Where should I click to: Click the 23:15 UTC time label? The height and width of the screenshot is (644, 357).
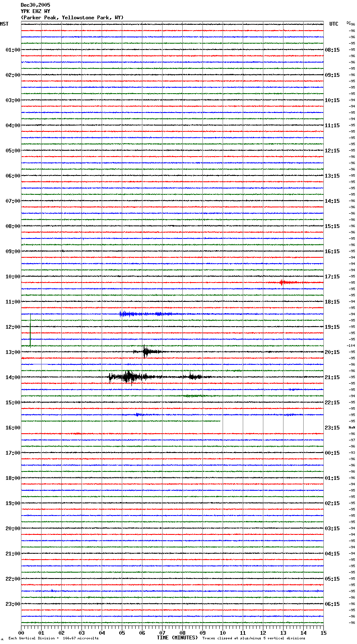point(332,428)
